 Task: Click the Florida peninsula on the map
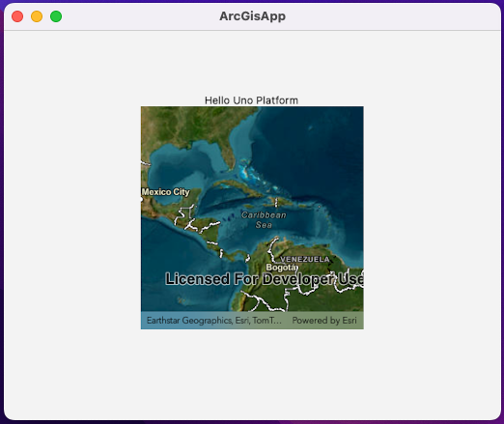coord(228,155)
